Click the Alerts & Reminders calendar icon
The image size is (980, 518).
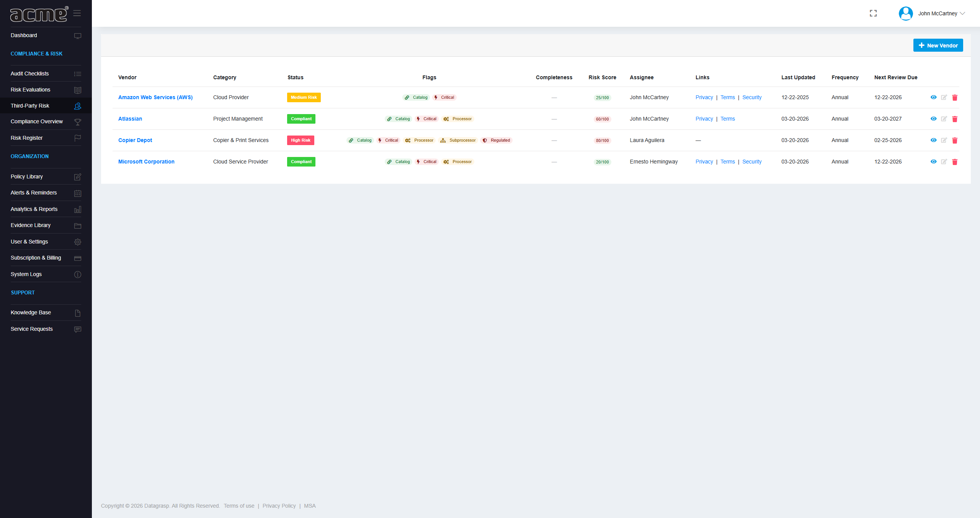[77, 193]
